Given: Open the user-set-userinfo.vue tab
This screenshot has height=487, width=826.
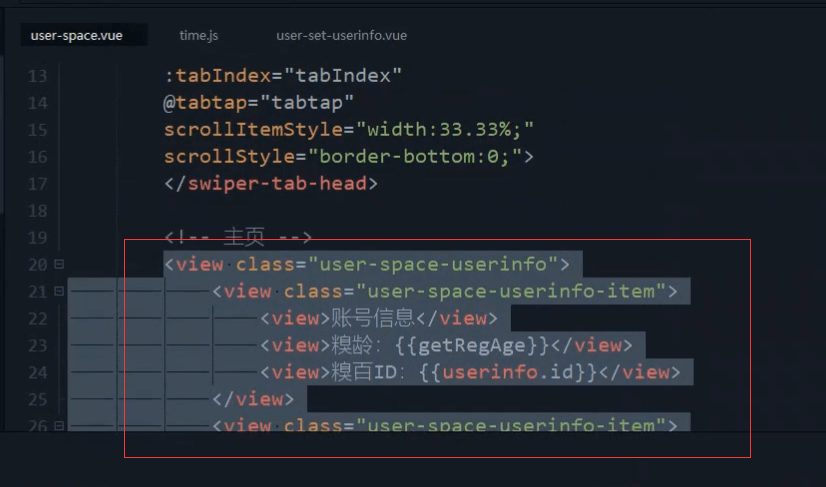Looking at the screenshot, I should pyautogui.click(x=341, y=35).
